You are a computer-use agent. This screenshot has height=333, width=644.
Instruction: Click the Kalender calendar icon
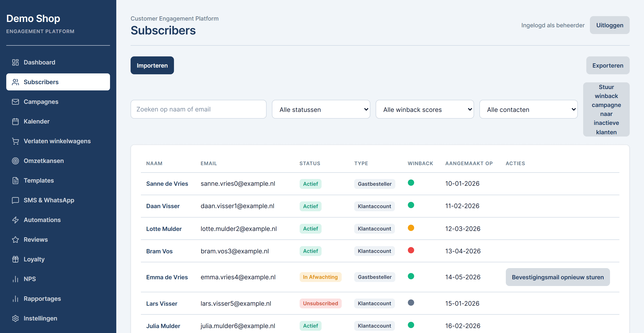pyautogui.click(x=15, y=122)
